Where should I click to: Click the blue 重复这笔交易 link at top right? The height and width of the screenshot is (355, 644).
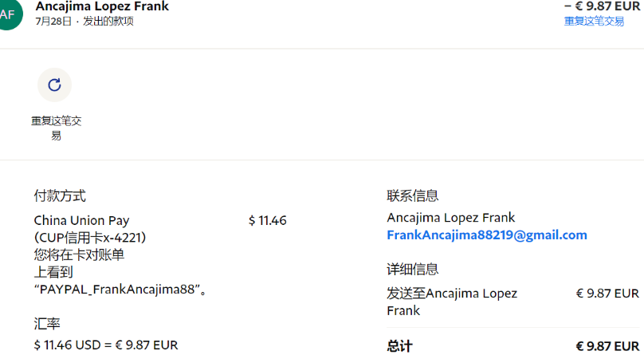[594, 22]
